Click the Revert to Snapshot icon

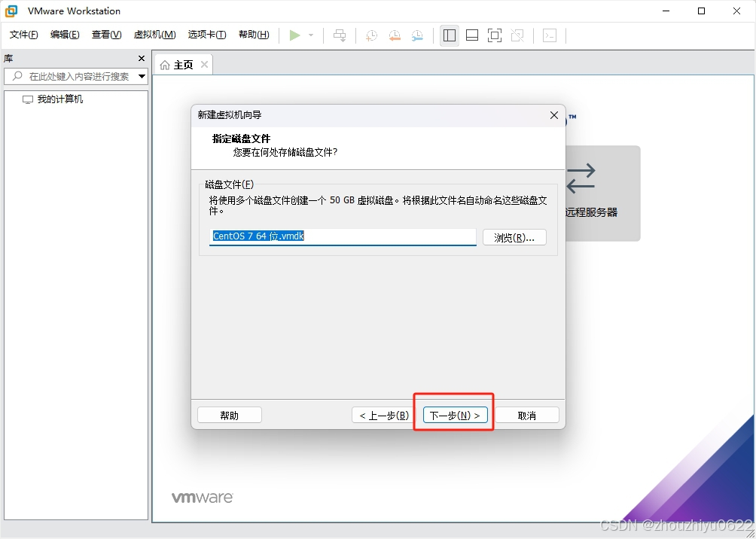pyautogui.click(x=395, y=35)
